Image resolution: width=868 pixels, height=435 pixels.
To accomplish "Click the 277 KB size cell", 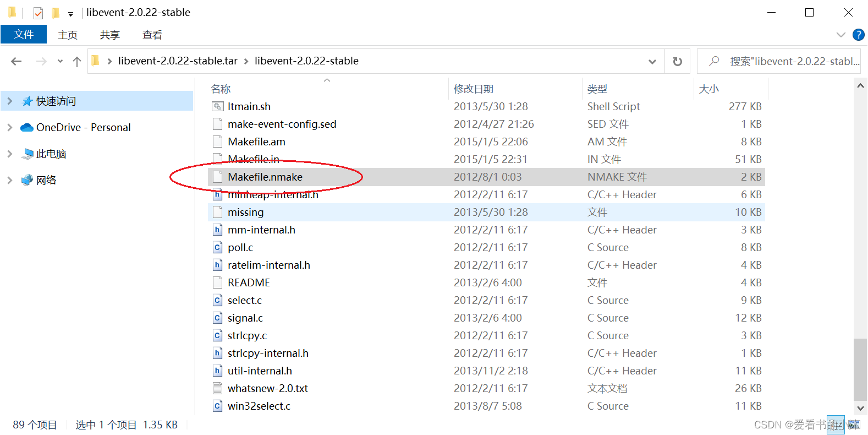I will 745,106.
